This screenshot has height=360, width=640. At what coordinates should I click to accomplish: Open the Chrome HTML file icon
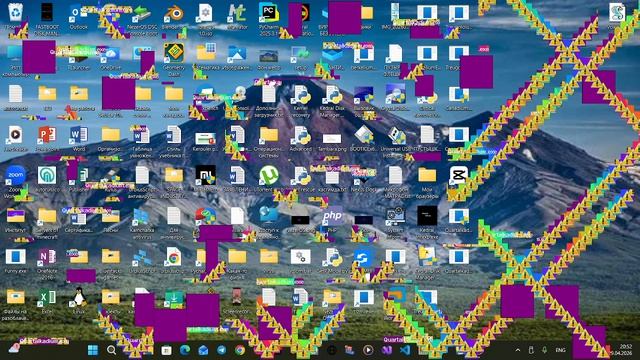coord(174,257)
